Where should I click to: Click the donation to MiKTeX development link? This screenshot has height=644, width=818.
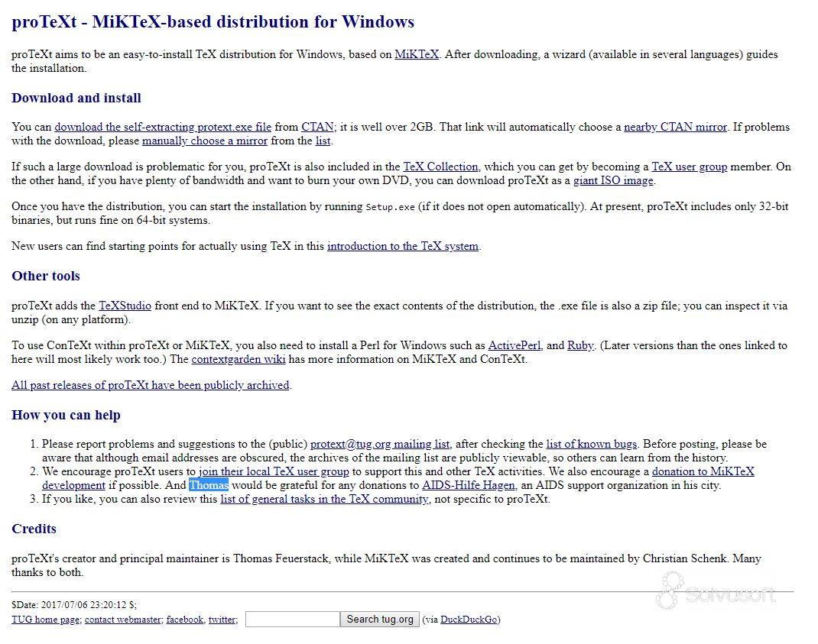pyautogui.click(x=703, y=471)
